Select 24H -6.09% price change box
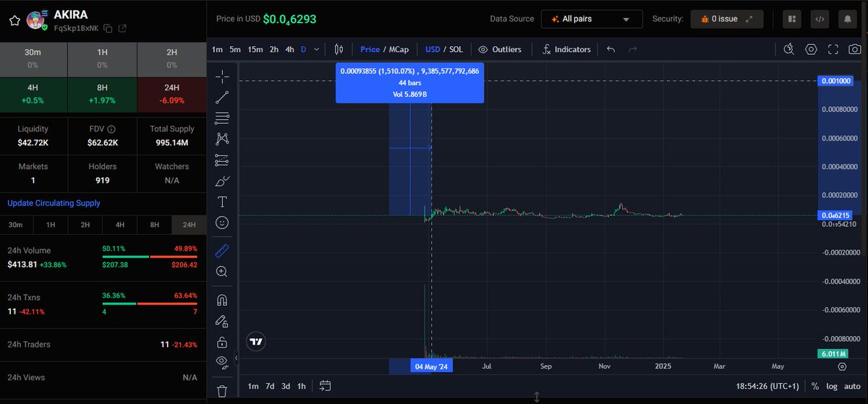868x404 pixels. tap(171, 95)
